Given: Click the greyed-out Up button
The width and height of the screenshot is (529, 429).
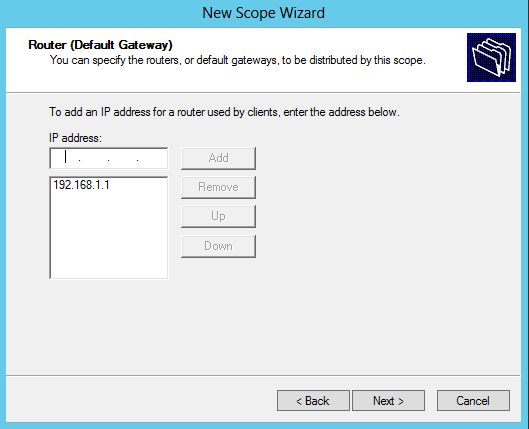Looking at the screenshot, I should (218, 216).
